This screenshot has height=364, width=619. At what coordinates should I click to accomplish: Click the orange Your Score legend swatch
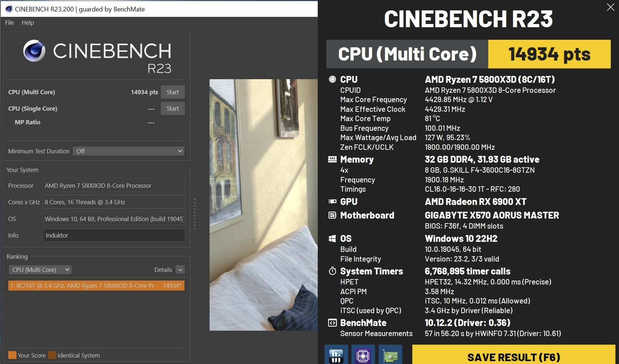pos(12,355)
